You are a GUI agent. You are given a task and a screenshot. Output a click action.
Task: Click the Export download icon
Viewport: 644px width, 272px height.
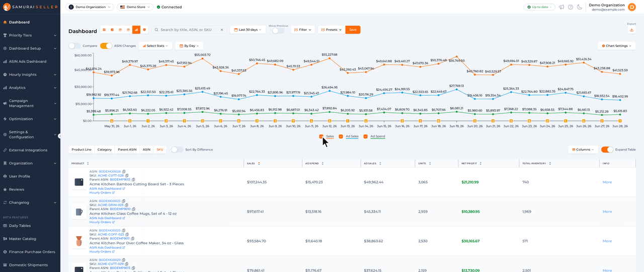click(632, 30)
